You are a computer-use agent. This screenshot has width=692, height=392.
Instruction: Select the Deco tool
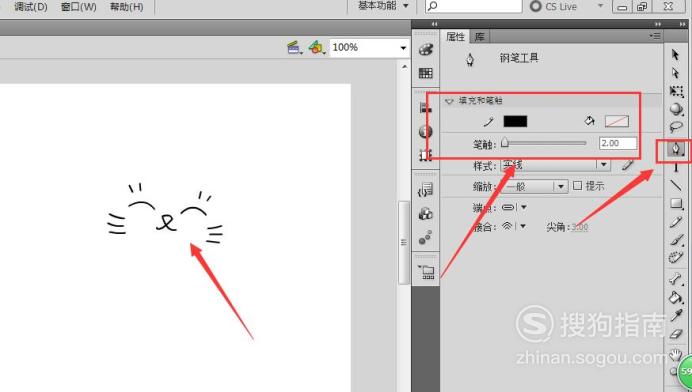tap(676, 257)
